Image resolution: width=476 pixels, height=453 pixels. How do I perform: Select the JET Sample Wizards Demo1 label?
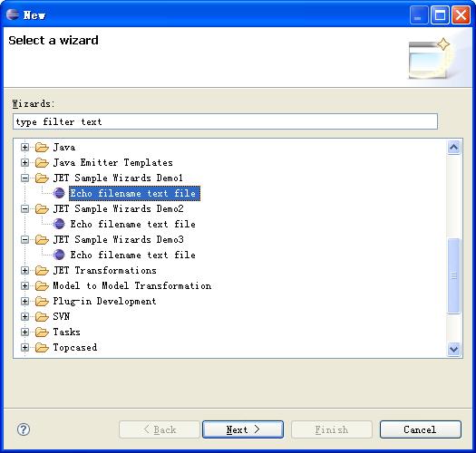point(118,178)
